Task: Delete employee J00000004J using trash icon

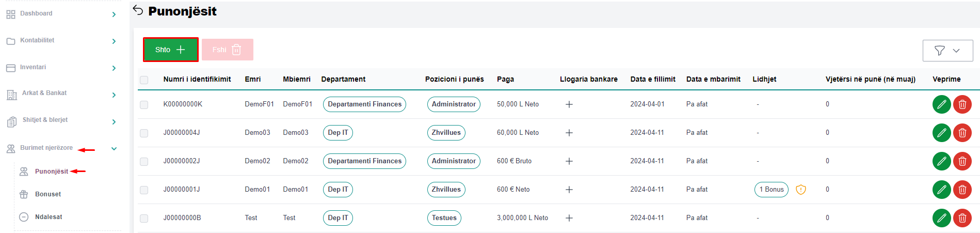Action: pyautogui.click(x=962, y=133)
